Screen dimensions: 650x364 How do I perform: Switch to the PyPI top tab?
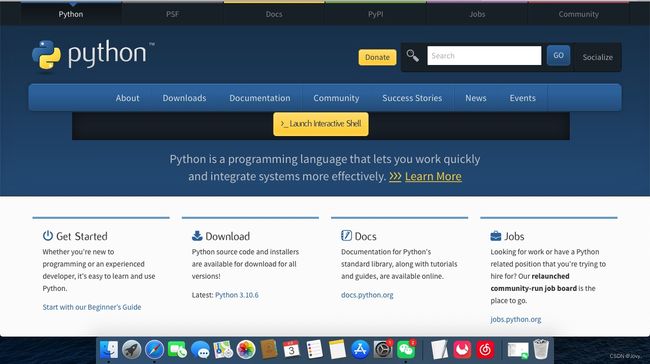[376, 14]
